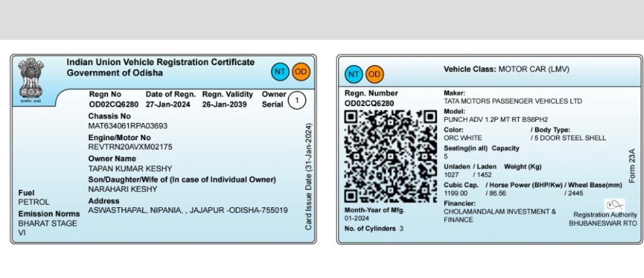Click the QR code image
644x278 pixels.
(391, 156)
